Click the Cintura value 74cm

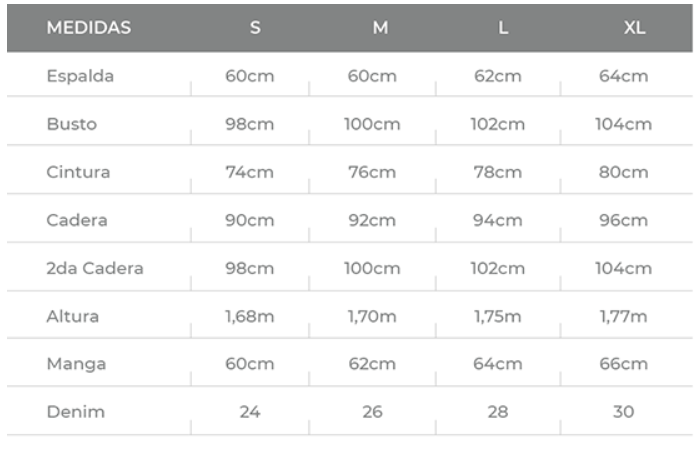point(249,172)
